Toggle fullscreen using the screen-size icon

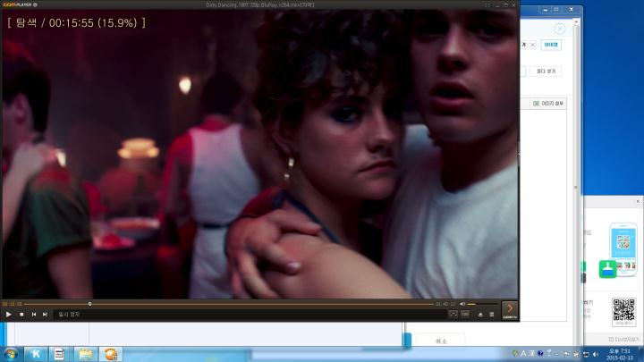[453, 315]
